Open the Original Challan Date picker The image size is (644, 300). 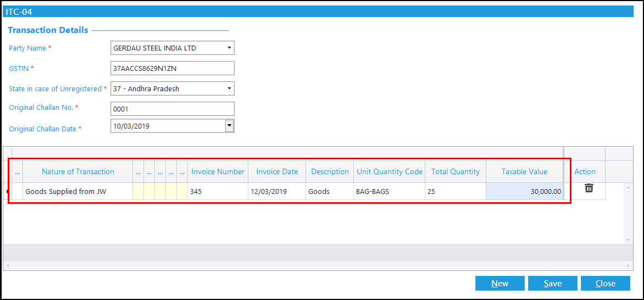point(229,126)
